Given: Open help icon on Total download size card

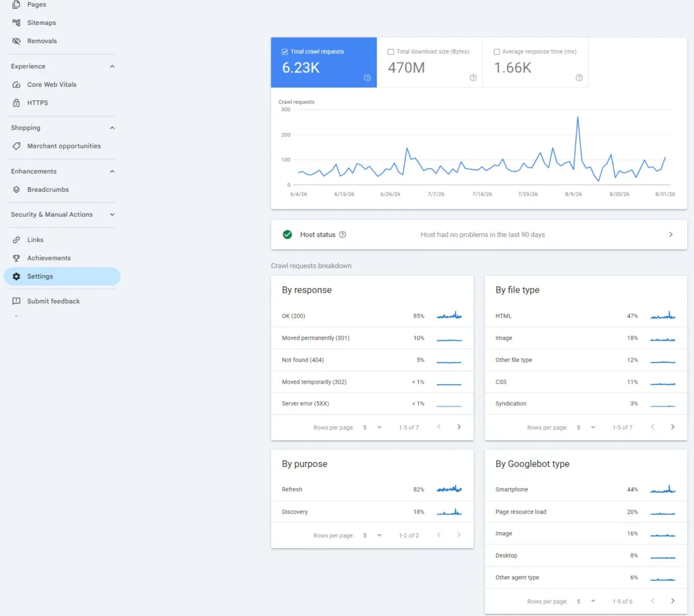Looking at the screenshot, I should pos(473,78).
